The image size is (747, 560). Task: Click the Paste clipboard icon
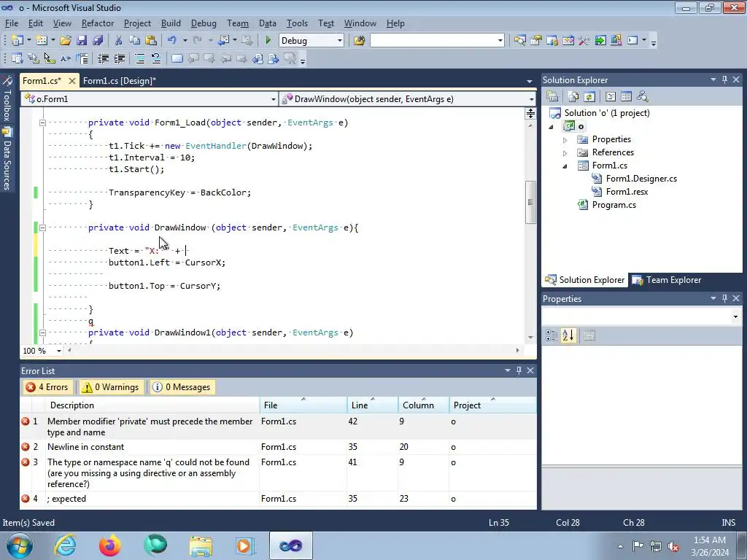(151, 41)
